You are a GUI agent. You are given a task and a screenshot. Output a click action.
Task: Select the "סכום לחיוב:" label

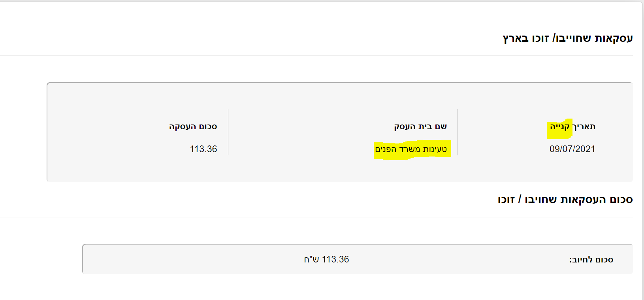(591, 260)
